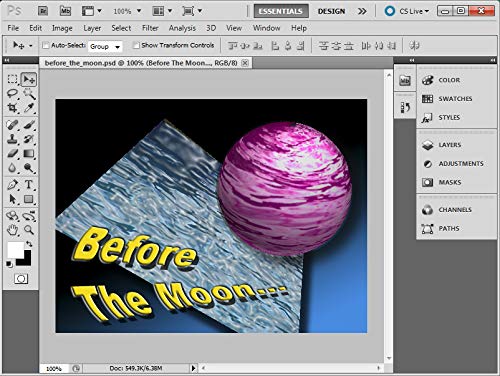
Task: Select the before_the_moon.psd document tab
Action: pos(141,63)
